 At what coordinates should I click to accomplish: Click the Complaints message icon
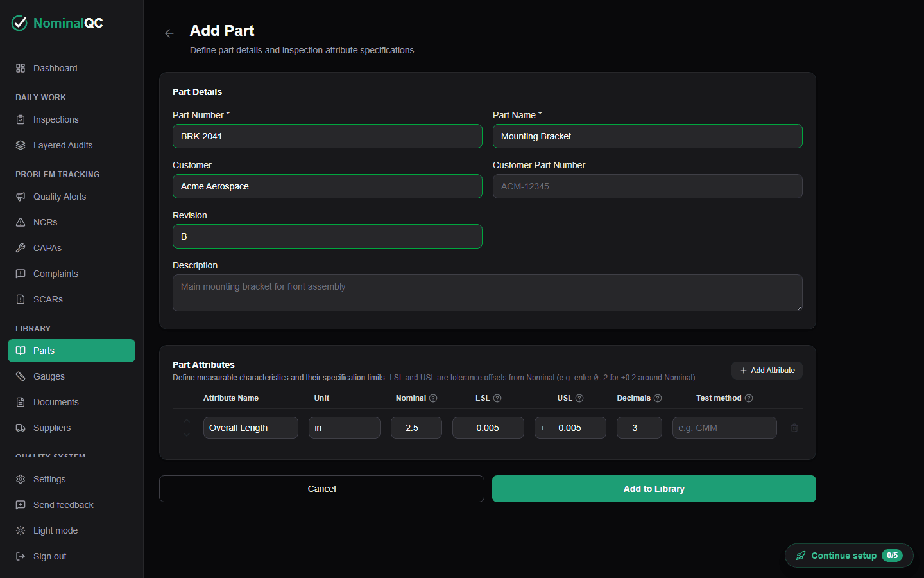(21, 274)
